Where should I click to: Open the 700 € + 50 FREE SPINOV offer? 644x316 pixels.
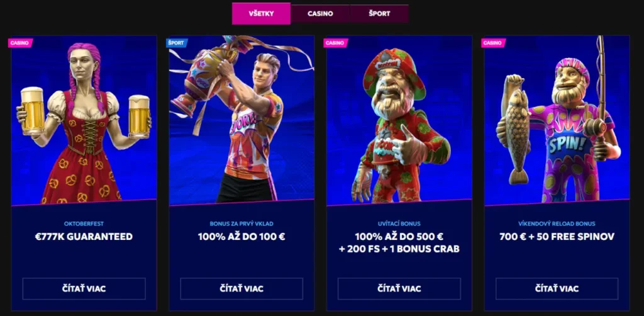click(557, 237)
